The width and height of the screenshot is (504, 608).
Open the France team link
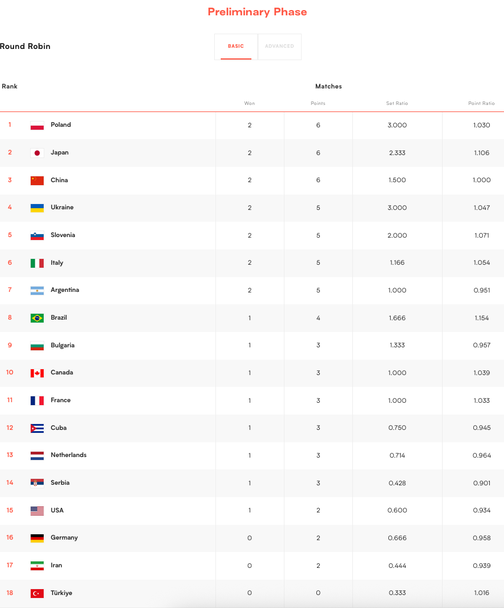60,400
